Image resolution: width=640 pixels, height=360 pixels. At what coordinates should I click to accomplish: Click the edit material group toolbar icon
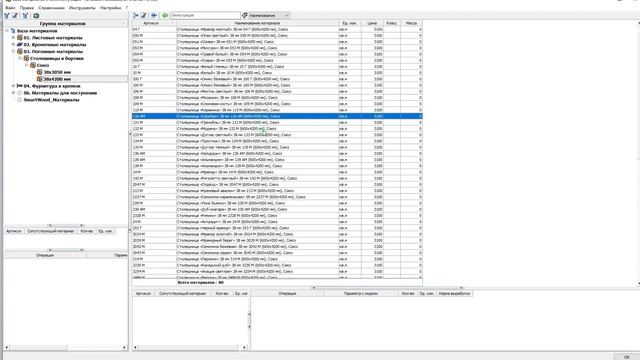(x=15, y=16)
